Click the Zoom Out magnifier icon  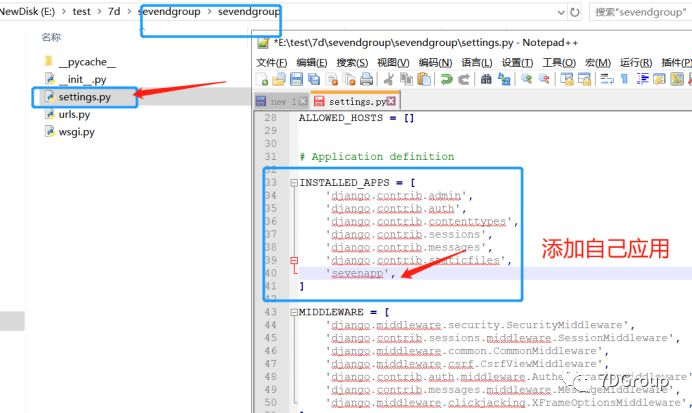click(544, 79)
